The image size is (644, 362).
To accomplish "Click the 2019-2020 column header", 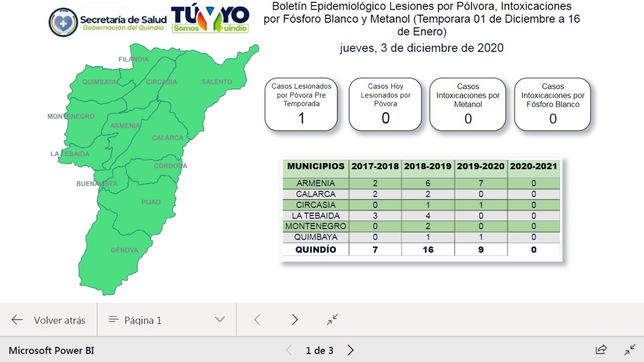I will click(480, 166).
